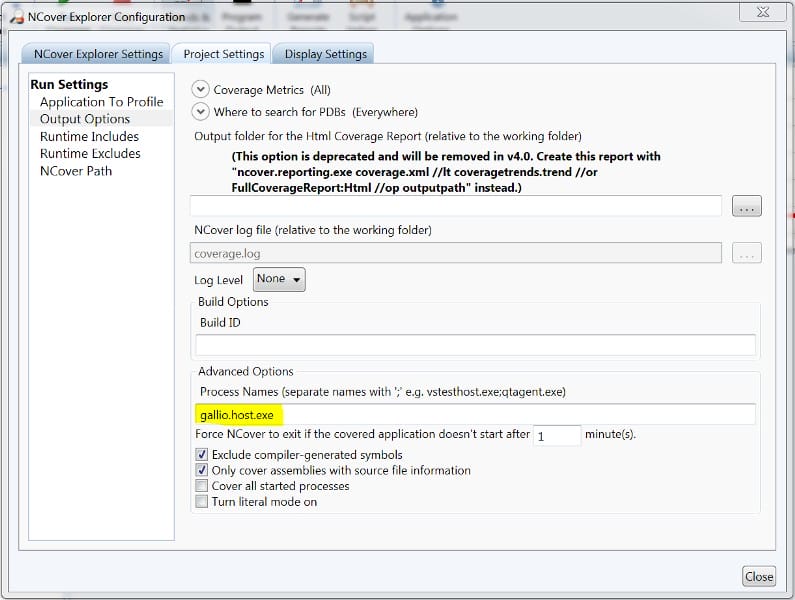Select Runtime Includes in the sidebar
Viewport: 795px width, 600px height.
click(89, 136)
